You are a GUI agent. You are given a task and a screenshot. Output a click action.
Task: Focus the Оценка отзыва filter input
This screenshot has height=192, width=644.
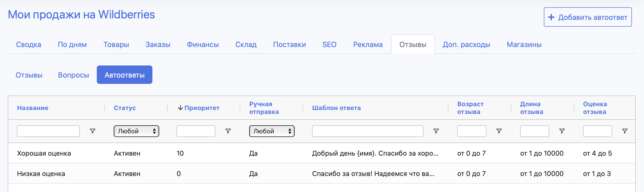tap(598, 131)
